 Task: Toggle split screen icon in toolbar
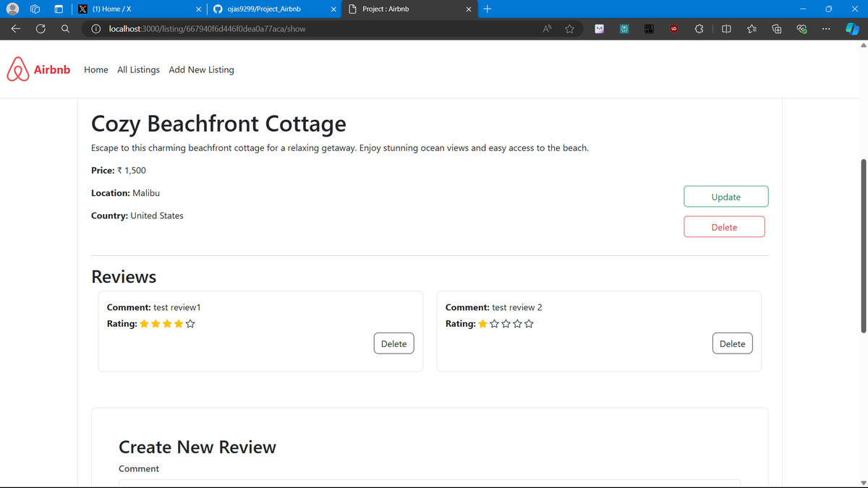[726, 29]
